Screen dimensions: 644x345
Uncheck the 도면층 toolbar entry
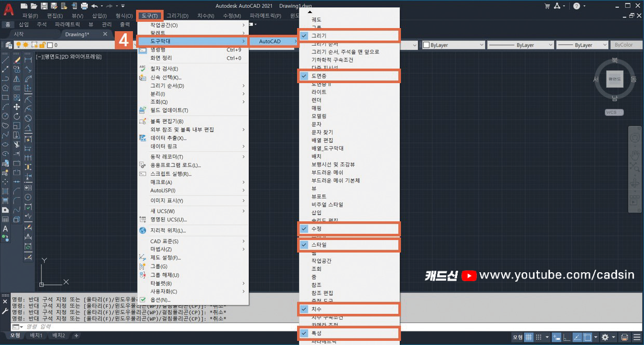point(349,76)
